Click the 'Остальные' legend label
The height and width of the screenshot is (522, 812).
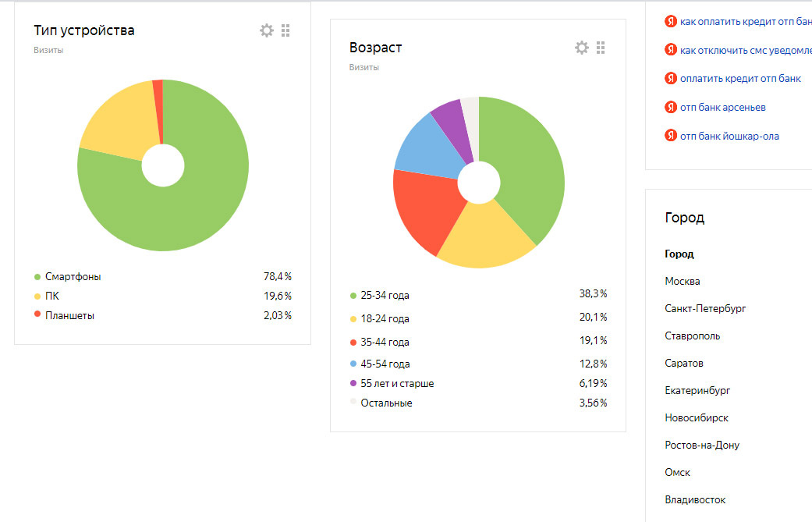(x=386, y=403)
